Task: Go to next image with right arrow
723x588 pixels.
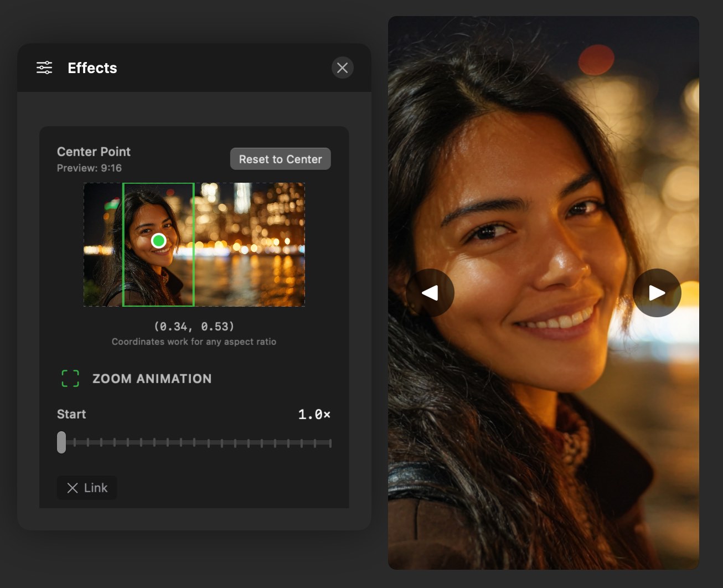Action: pos(657,293)
